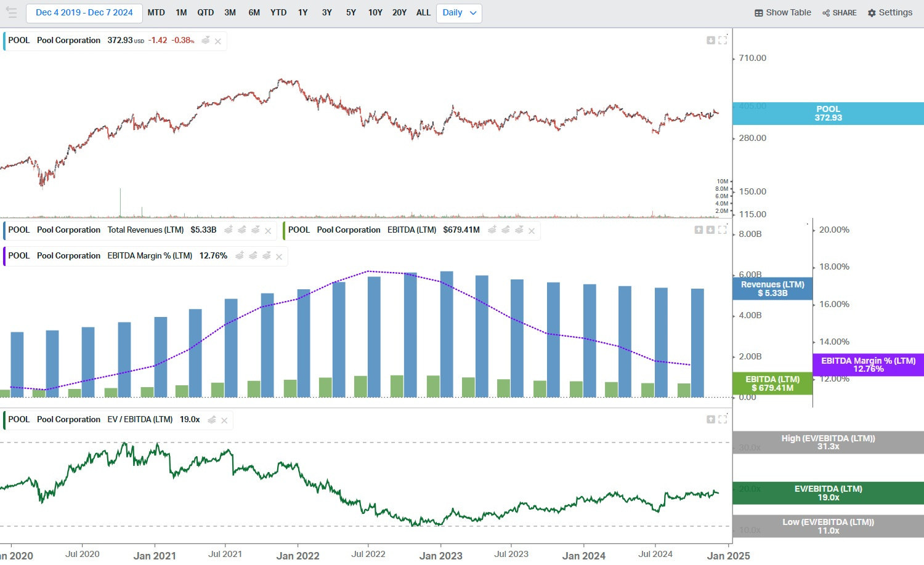Switch to the 10Y range
This screenshot has height=565, width=924.
point(375,13)
